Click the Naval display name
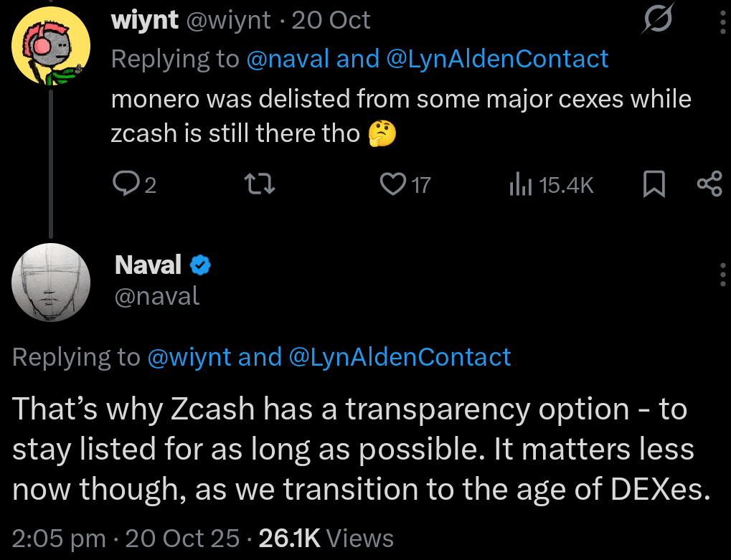Screen dimensions: 731x560 (x=148, y=266)
